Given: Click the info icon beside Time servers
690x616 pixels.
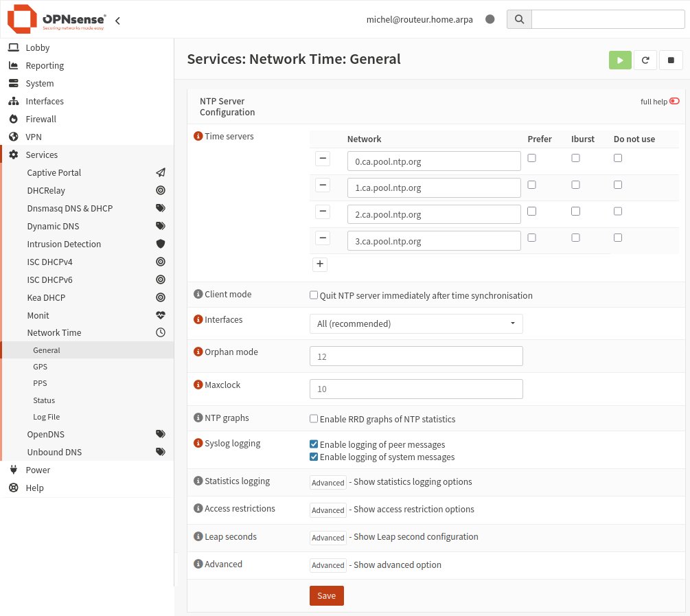Looking at the screenshot, I should (198, 137).
